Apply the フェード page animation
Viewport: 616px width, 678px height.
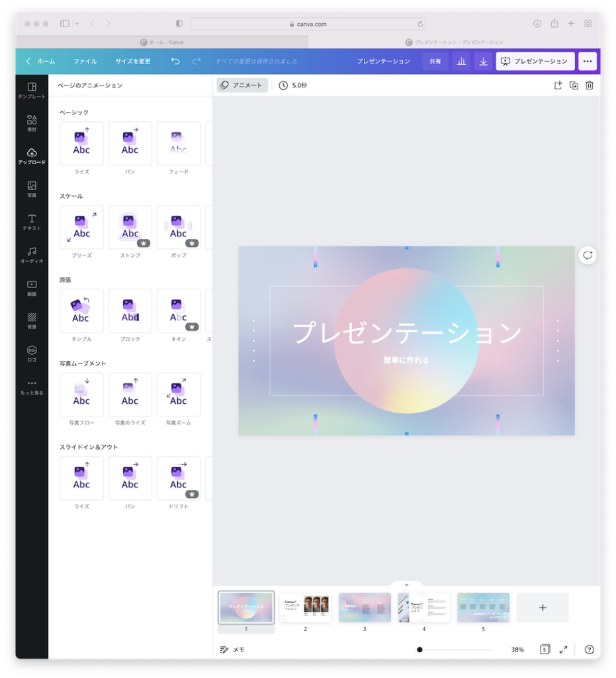[x=179, y=143]
